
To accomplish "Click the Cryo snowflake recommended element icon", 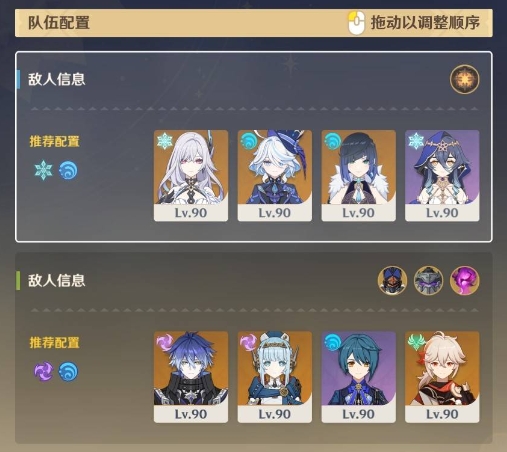I will (x=44, y=170).
